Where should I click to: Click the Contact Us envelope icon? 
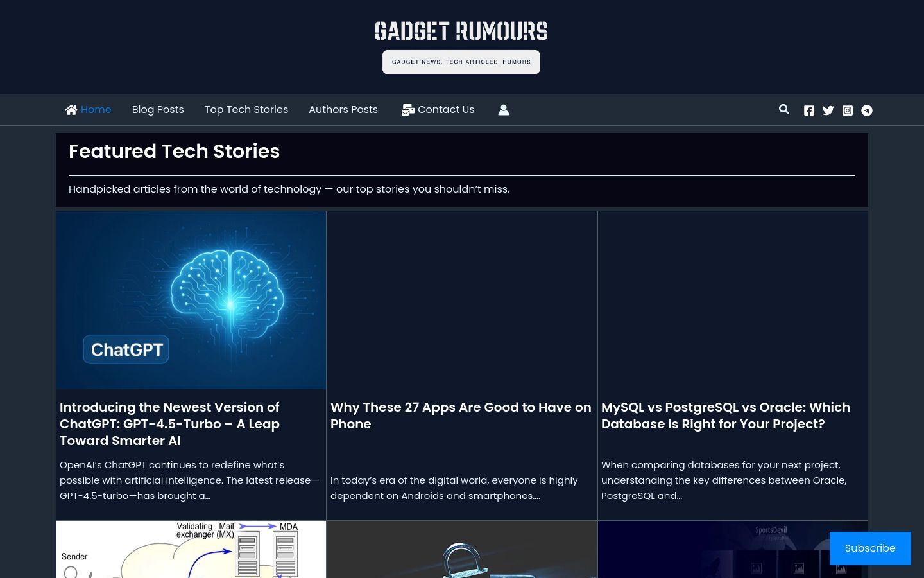click(x=408, y=110)
